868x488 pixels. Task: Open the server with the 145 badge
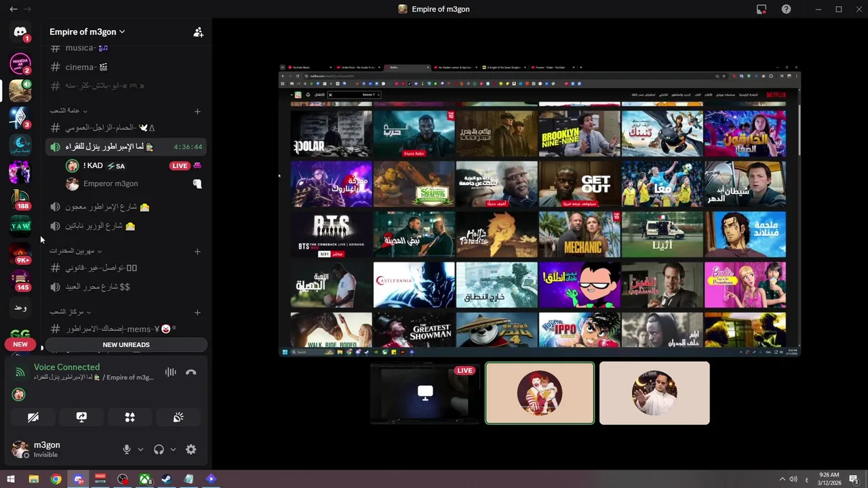[20, 280]
